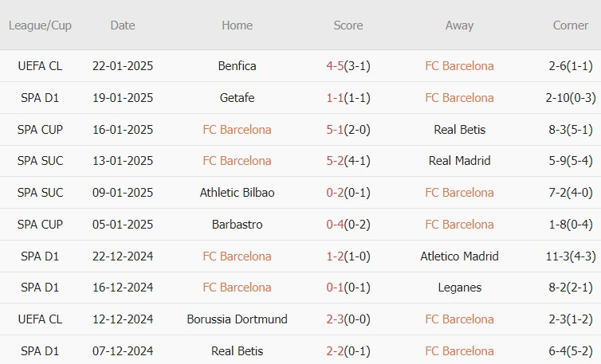Click Atletico Madrid away team
This screenshot has height=364, width=601.
coord(459,256)
